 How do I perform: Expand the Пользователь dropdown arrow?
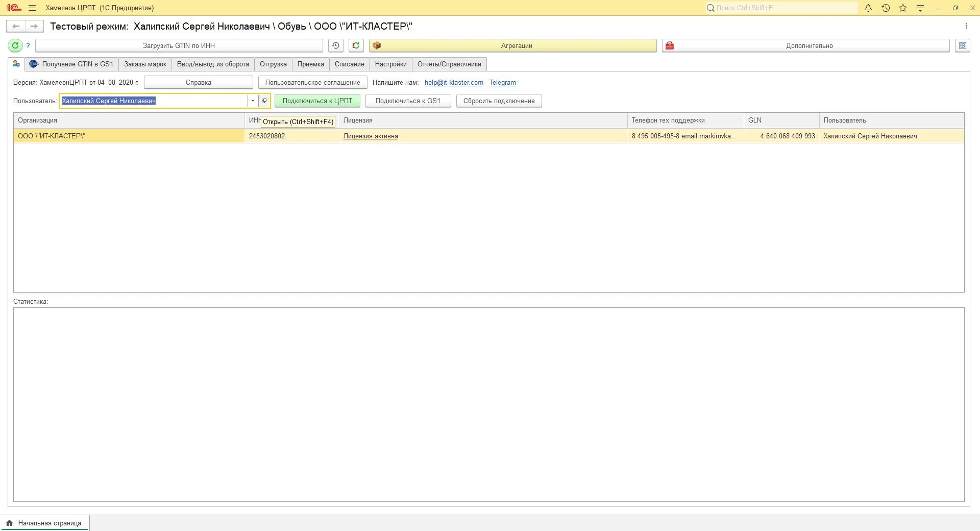tap(253, 101)
